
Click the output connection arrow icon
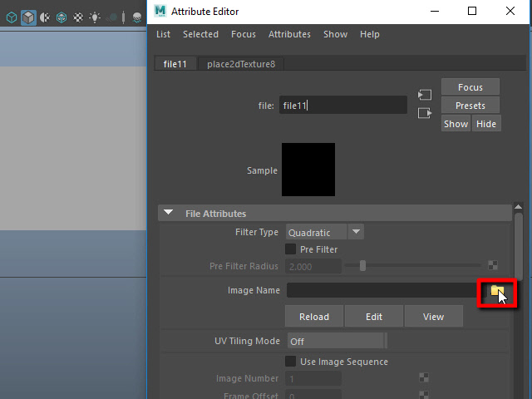click(x=425, y=113)
